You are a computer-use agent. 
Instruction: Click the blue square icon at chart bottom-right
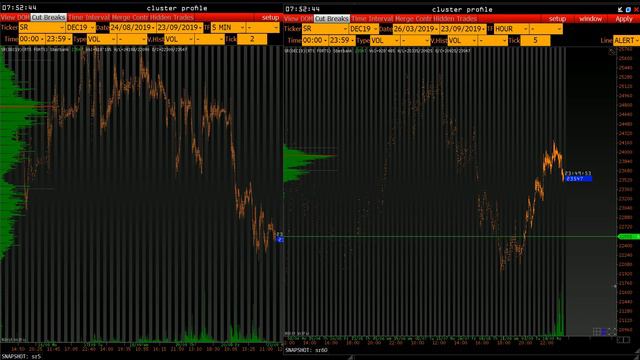coord(604,332)
